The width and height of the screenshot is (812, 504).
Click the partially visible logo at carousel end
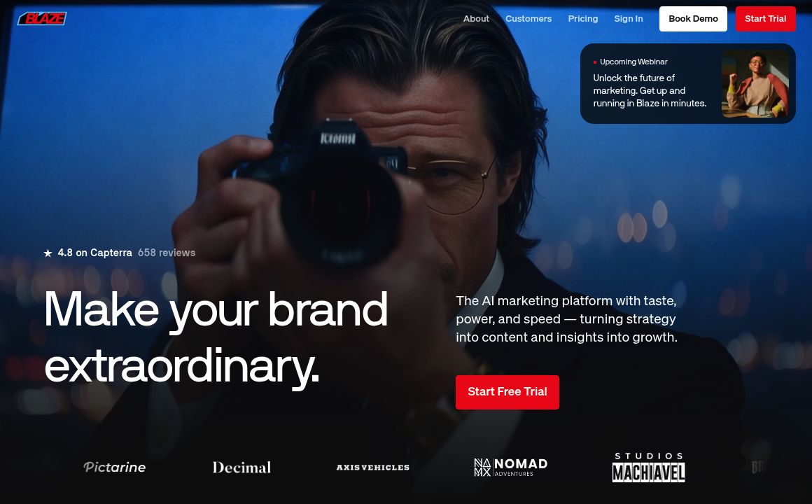point(757,467)
